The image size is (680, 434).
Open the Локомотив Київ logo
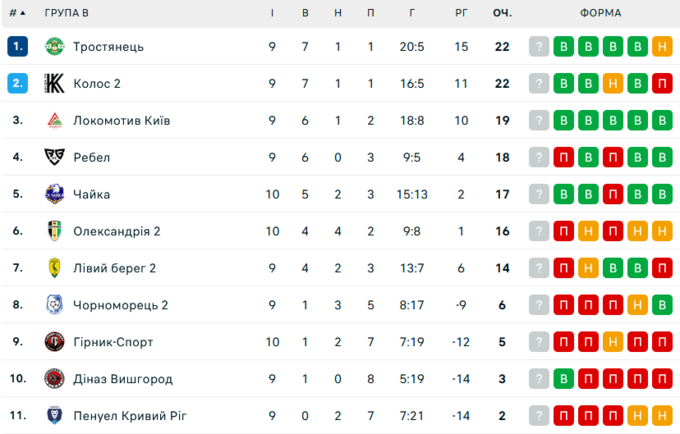click(54, 121)
